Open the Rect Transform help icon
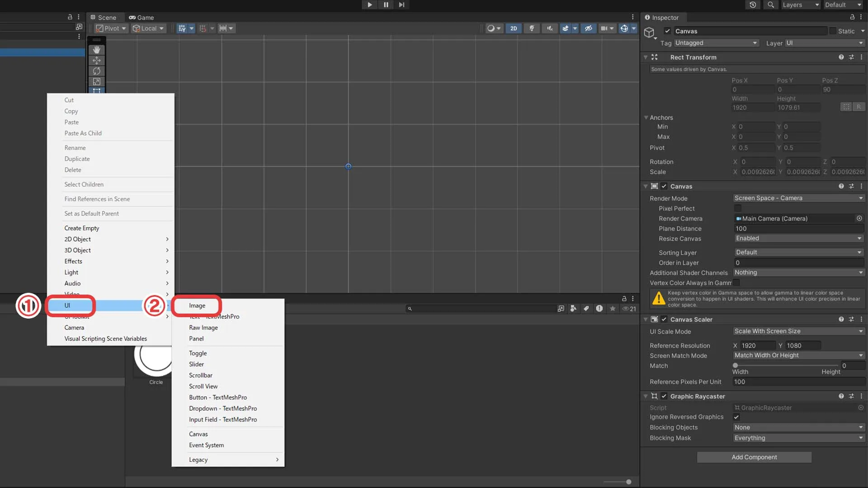This screenshot has height=488, width=868. point(841,57)
